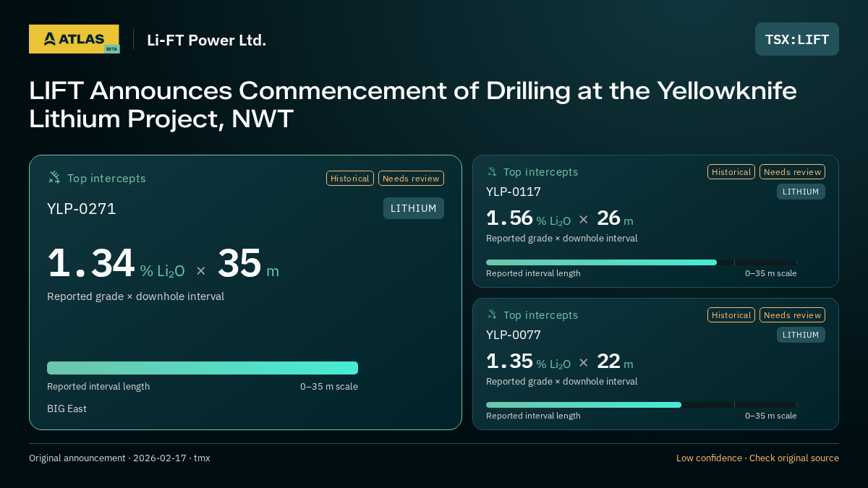This screenshot has height=488, width=868.
Task: Click the LITHIUM badge on the YLP-0271 card
Action: [414, 208]
